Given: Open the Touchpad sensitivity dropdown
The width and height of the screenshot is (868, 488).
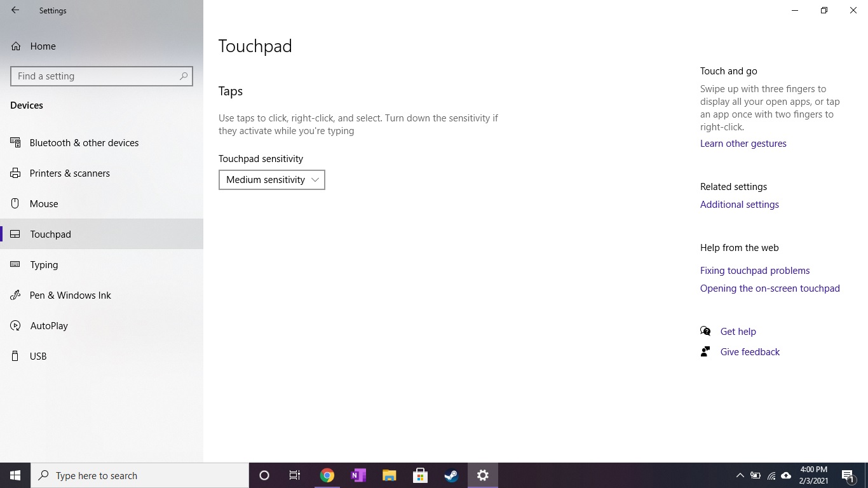Looking at the screenshot, I should [271, 180].
